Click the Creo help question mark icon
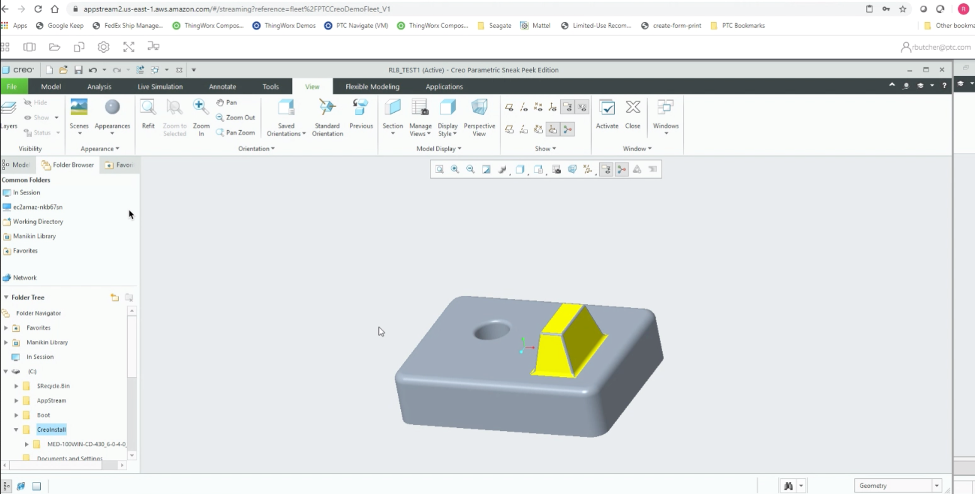This screenshot has width=977, height=495. point(945,85)
